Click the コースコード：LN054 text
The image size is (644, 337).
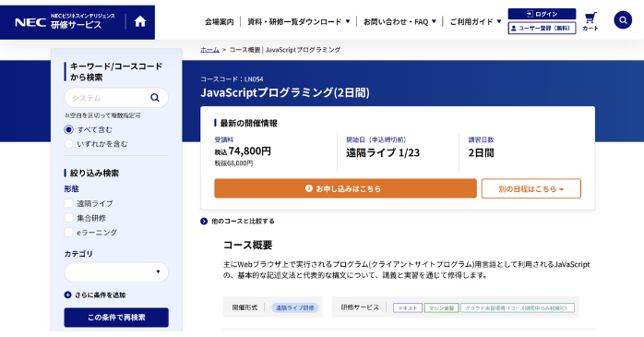[x=232, y=78]
